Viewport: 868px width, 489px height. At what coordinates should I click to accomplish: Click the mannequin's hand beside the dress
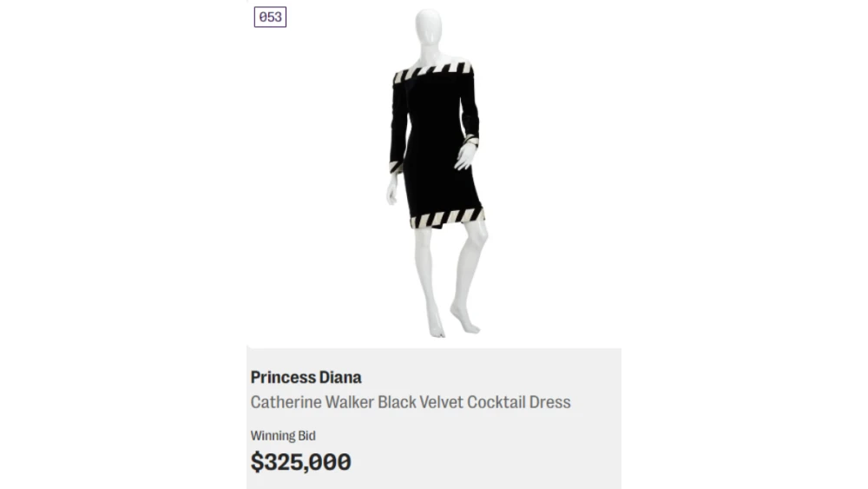(x=466, y=156)
